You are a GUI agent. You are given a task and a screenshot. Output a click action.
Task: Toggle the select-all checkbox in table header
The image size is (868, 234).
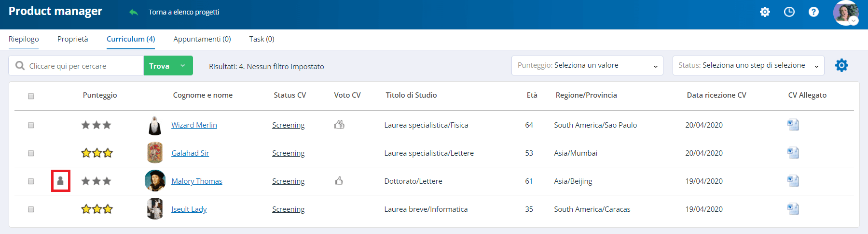pos(31,96)
